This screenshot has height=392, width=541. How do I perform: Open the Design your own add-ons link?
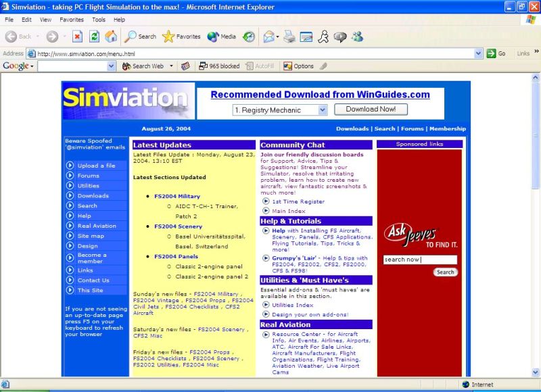(x=310, y=314)
